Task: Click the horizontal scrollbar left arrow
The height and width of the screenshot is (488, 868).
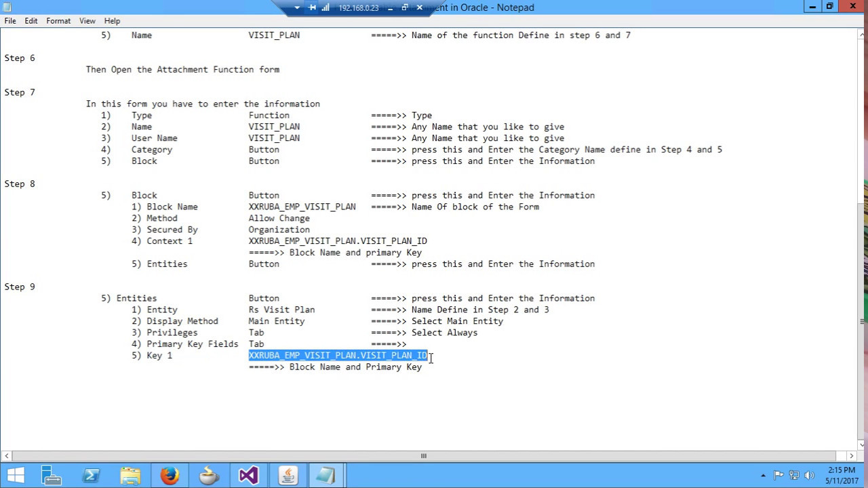Action: click(5, 455)
